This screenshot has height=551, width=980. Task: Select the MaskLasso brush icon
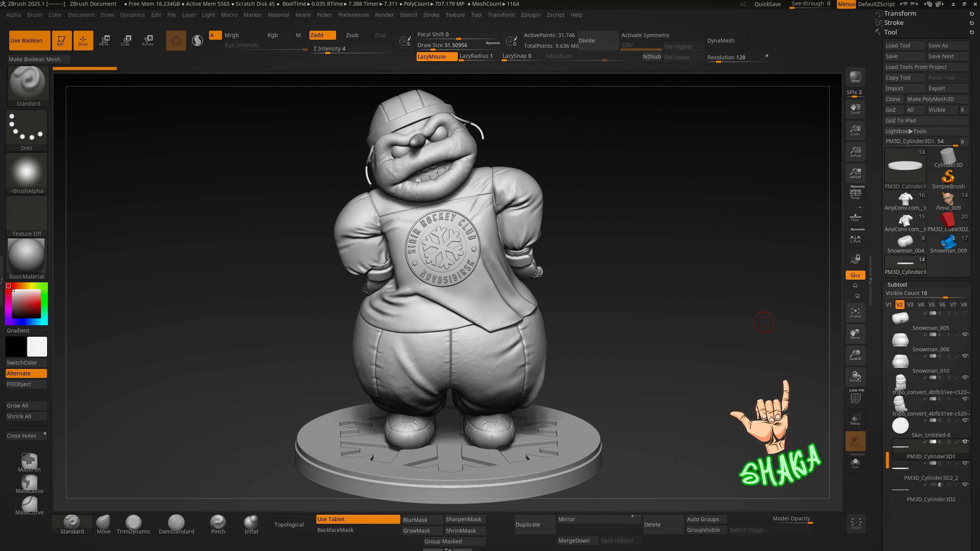(29, 484)
